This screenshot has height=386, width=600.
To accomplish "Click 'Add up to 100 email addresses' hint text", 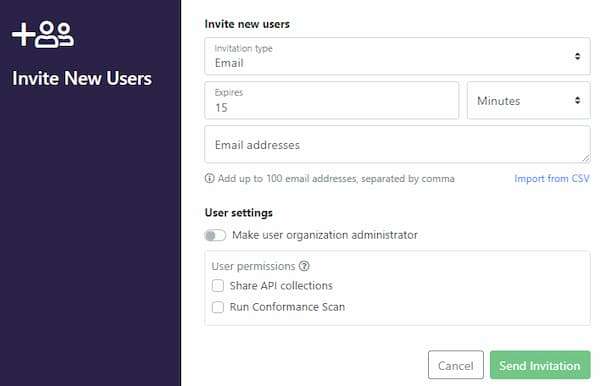I will 336,179.
